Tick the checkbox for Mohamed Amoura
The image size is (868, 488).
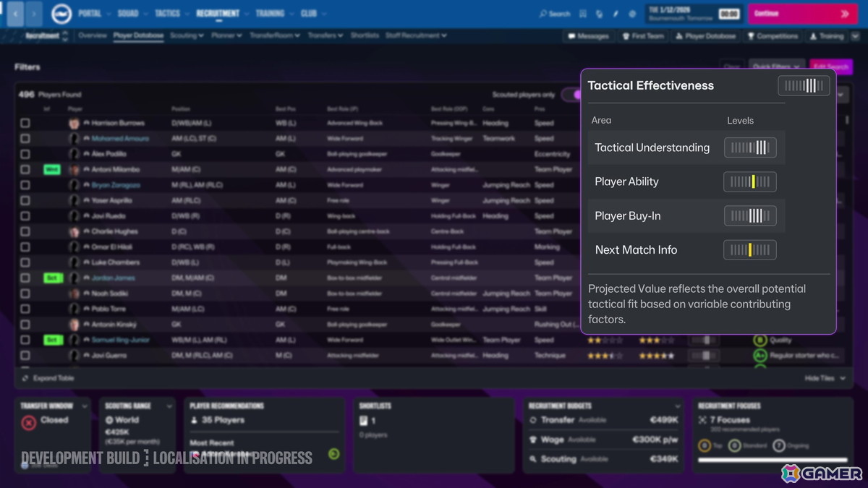coord(25,138)
